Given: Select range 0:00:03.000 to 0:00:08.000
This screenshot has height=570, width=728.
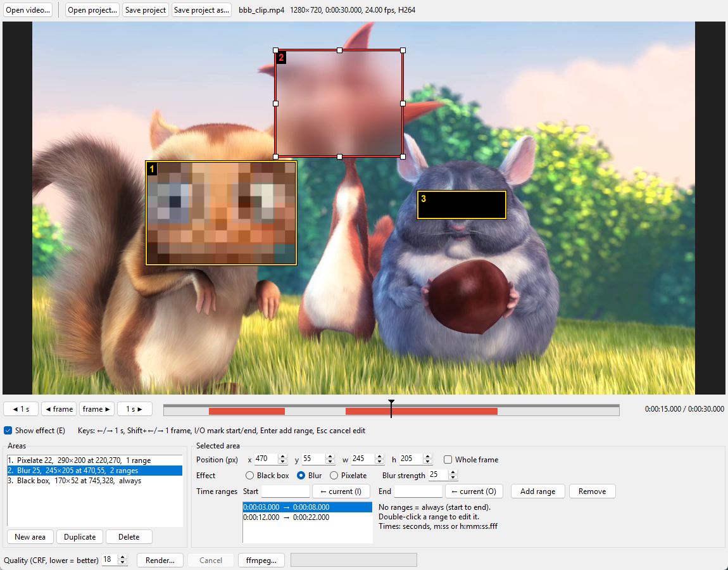Looking at the screenshot, I should point(308,507).
